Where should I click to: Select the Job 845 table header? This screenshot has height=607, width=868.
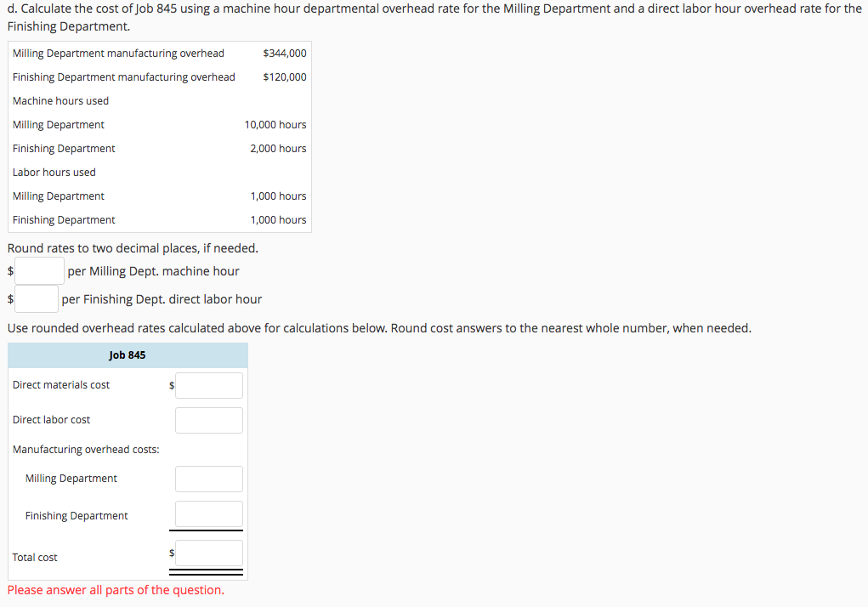pos(128,355)
